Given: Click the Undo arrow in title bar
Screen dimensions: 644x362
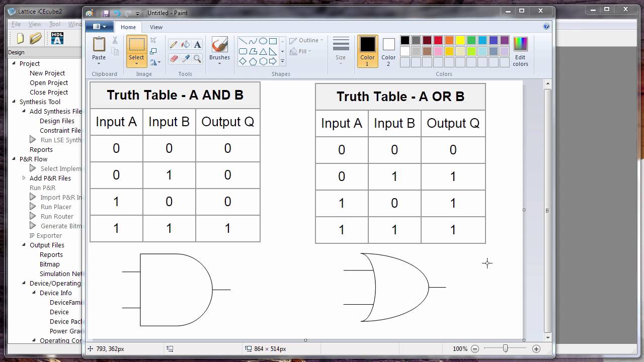Looking at the screenshot, I should pos(117,13).
